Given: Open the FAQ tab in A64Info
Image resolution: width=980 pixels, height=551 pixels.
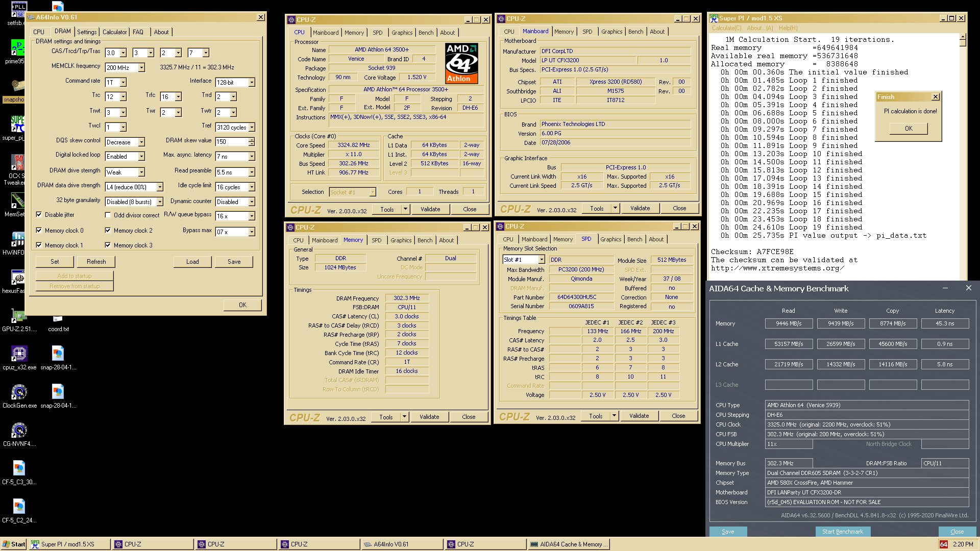Looking at the screenshot, I should (138, 32).
